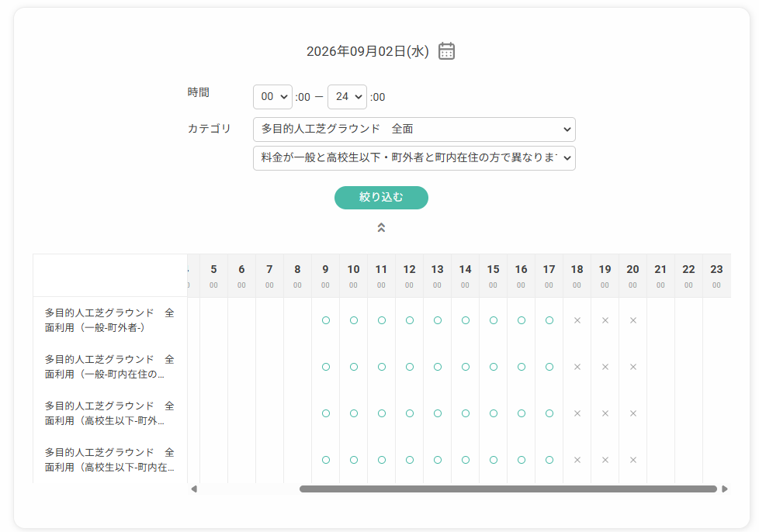759x532 pixels.
Task: Select 14:00 available circle in 一般-町外者 row
Action: [466, 320]
